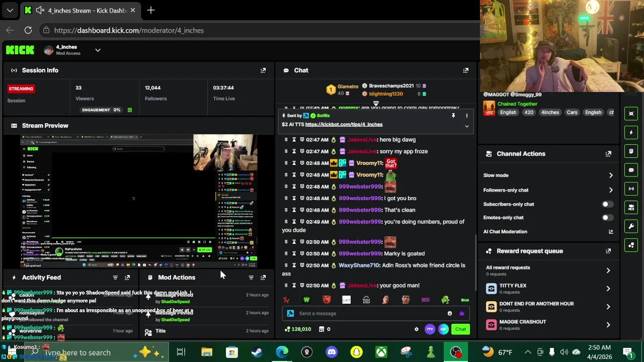This screenshot has height=362, width=644.
Task: Click the chat bubble sidebar icon
Action: point(631,170)
